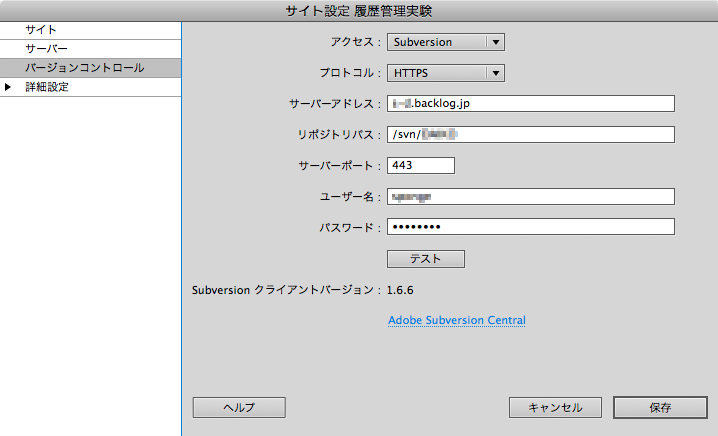Click the 詳細設定 category label

(x=47, y=88)
